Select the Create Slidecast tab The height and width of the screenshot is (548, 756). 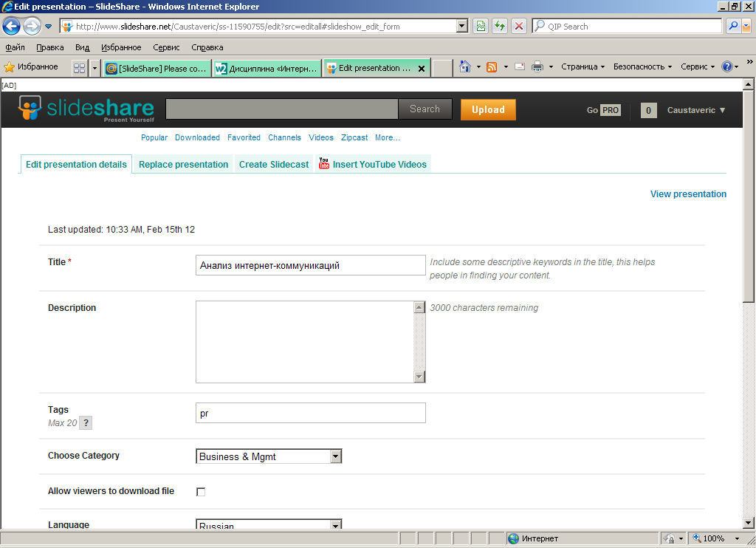tap(273, 165)
